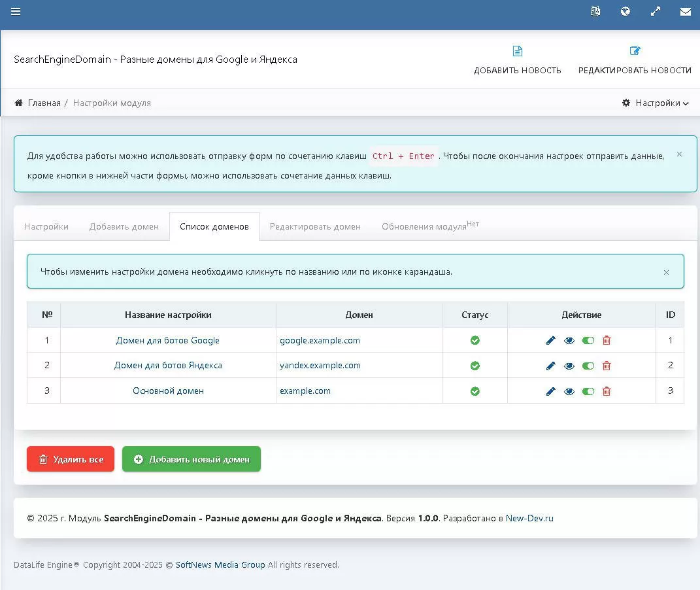This screenshot has height=590, width=700.
Task: Click the Добавить новость document icon
Action: click(518, 51)
